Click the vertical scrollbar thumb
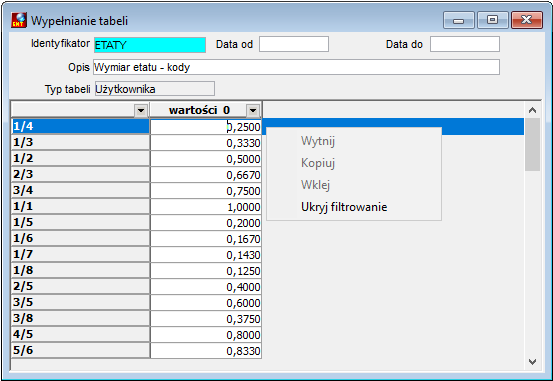553x381 pixels. coord(533,145)
